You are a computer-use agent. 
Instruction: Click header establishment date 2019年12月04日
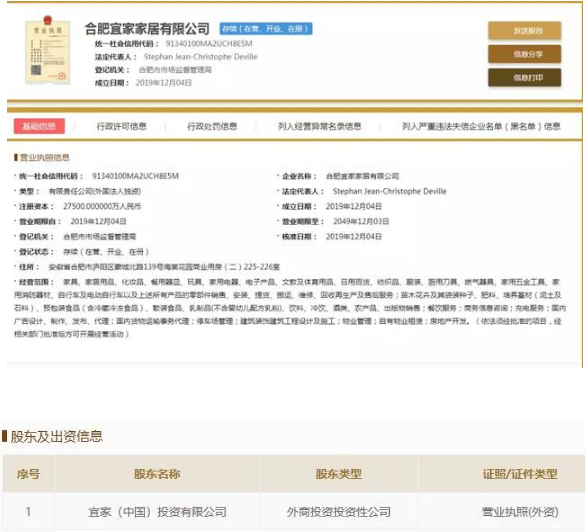[x=163, y=83]
